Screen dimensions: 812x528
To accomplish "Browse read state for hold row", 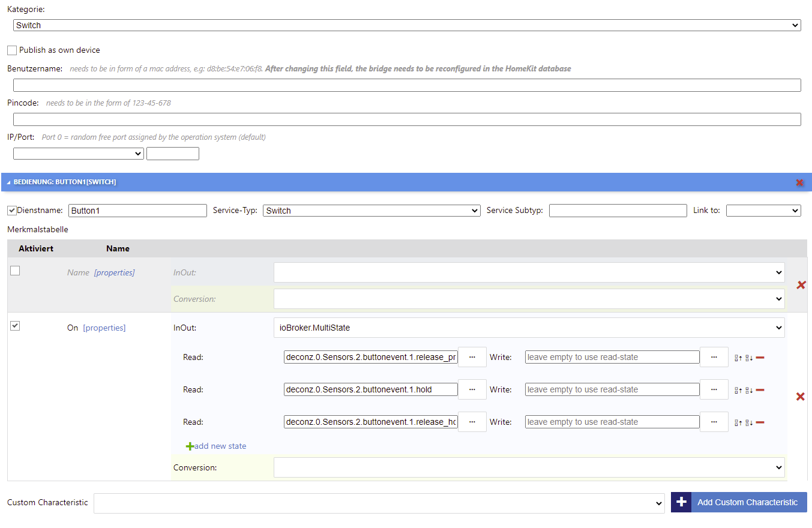I will (472, 389).
